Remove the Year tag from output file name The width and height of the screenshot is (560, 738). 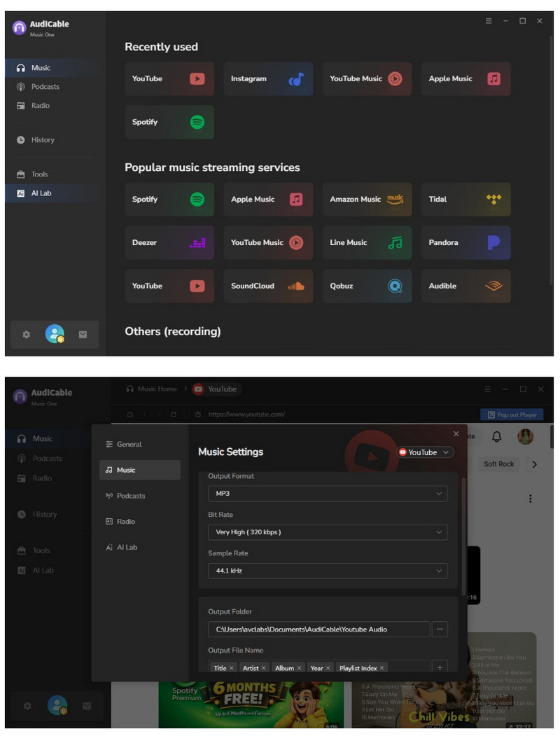329,668
